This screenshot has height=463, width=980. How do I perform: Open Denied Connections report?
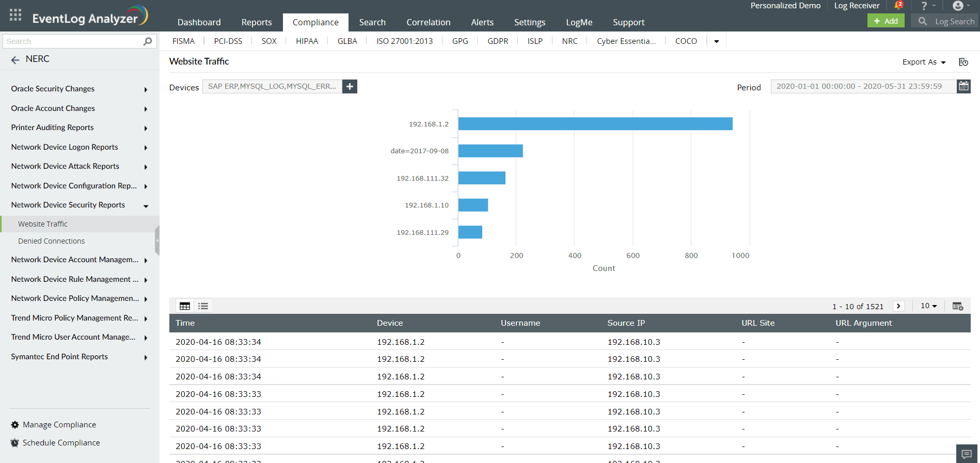(x=51, y=241)
